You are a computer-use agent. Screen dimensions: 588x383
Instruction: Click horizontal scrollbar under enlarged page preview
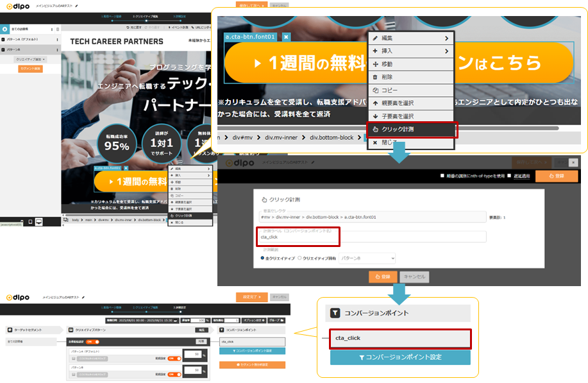pos(388,128)
